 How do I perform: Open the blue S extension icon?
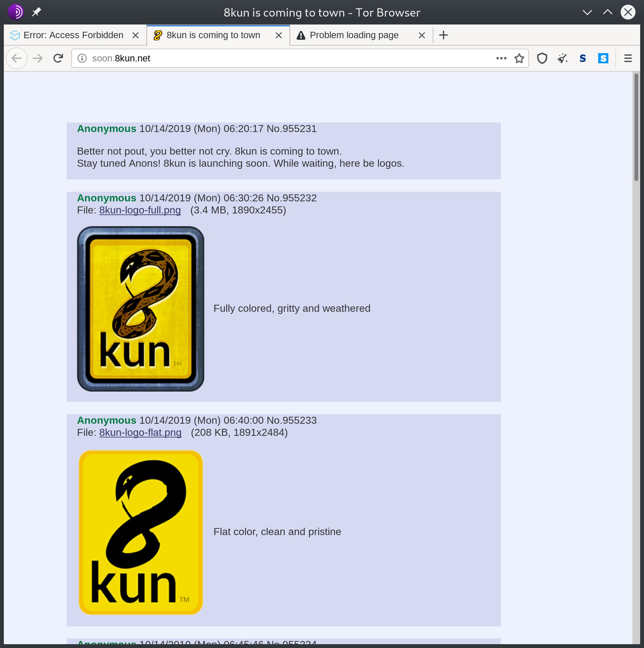click(x=603, y=58)
